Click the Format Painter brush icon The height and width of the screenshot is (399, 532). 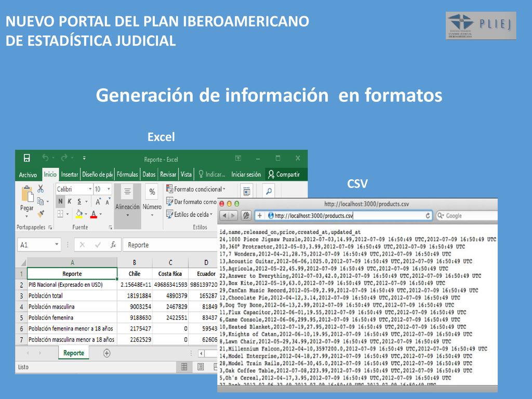[41, 214]
